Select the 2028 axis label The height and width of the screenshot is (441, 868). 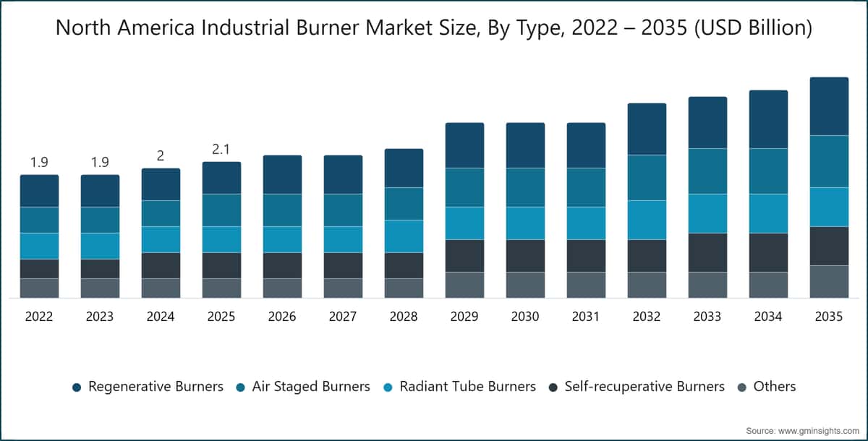404,317
